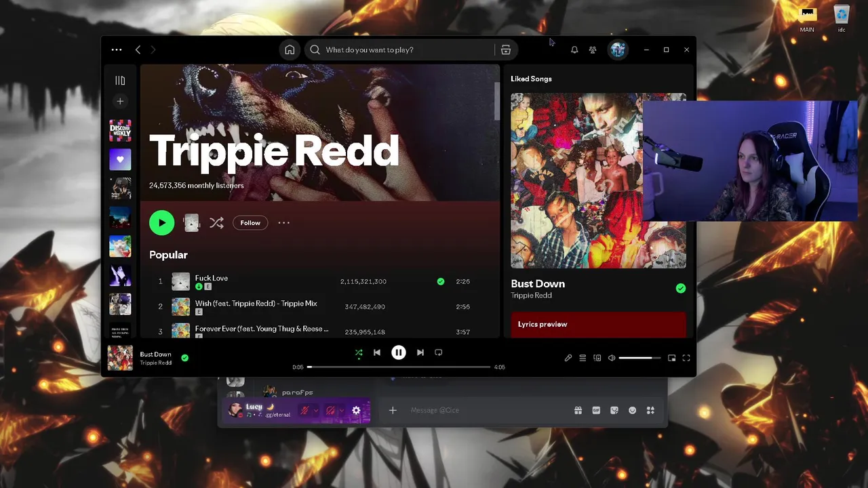Go back with the left arrow

[138, 49]
